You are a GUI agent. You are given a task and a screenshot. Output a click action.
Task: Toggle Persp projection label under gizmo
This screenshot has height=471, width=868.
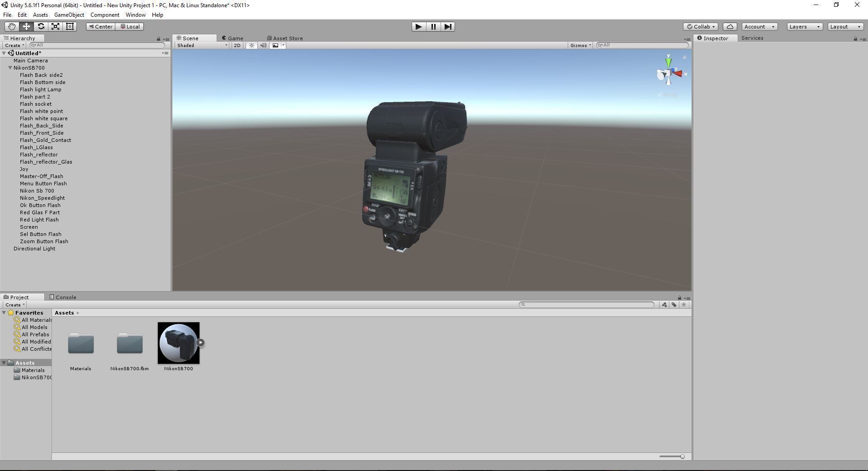coord(668,95)
